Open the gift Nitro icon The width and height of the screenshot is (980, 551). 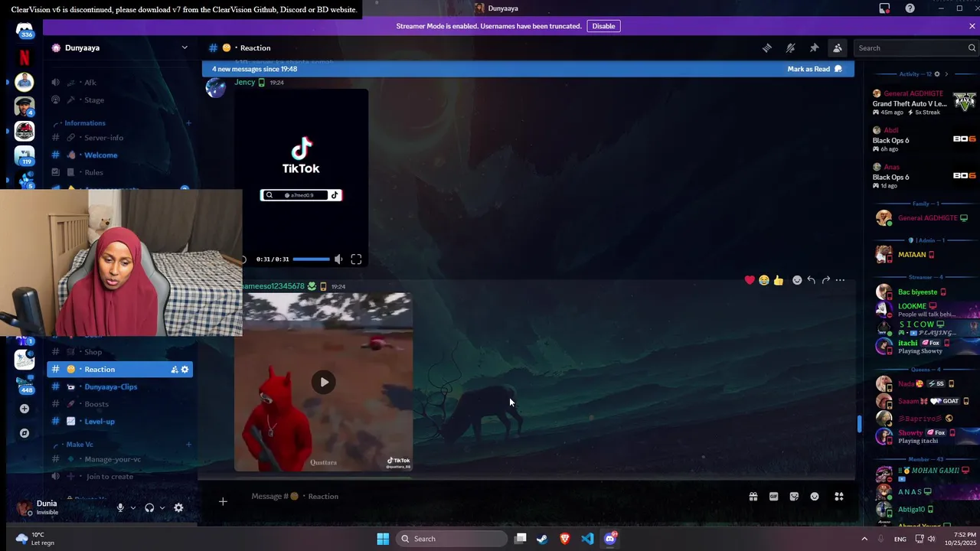click(753, 497)
